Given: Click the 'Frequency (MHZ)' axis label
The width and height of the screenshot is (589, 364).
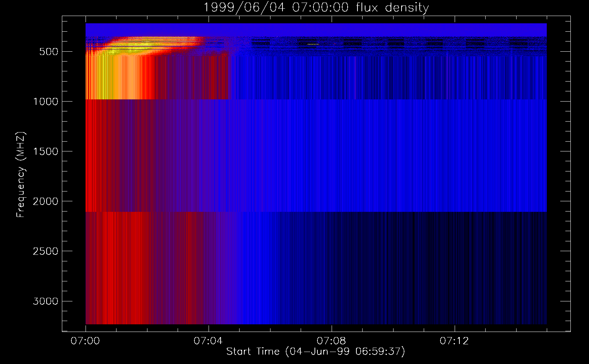Looking at the screenshot, I should click(x=21, y=175).
